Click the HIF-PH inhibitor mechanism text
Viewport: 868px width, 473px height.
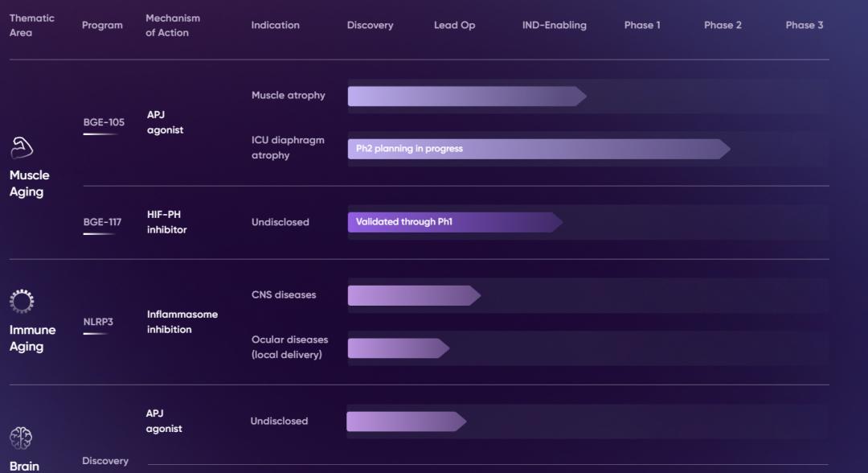point(166,222)
